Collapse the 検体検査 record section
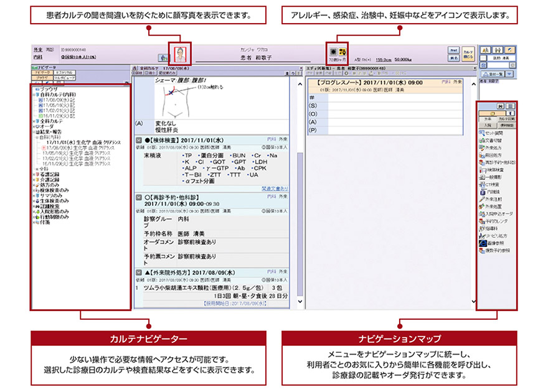The image size is (548, 392). pos(138,140)
